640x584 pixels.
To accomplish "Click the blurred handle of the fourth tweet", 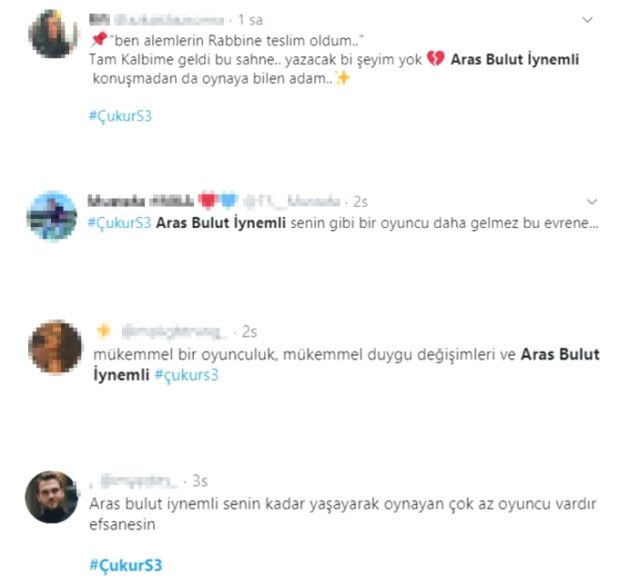I will (139, 481).
